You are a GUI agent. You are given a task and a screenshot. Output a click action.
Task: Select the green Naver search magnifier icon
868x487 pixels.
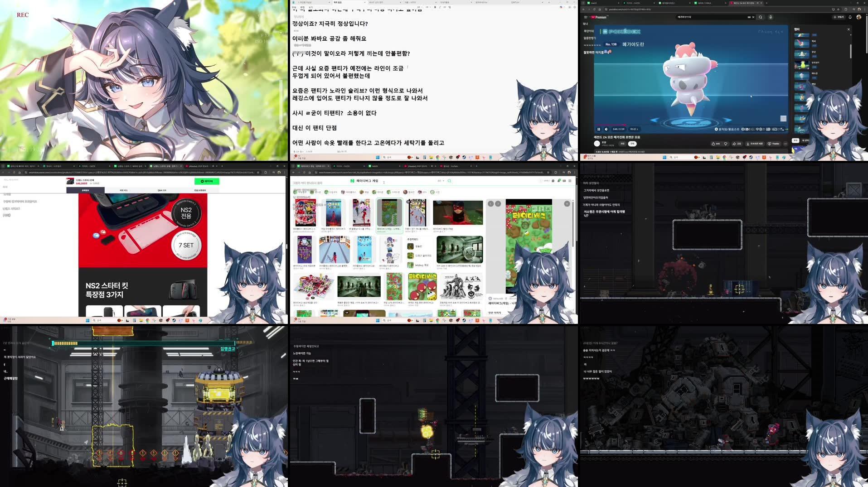[449, 181]
